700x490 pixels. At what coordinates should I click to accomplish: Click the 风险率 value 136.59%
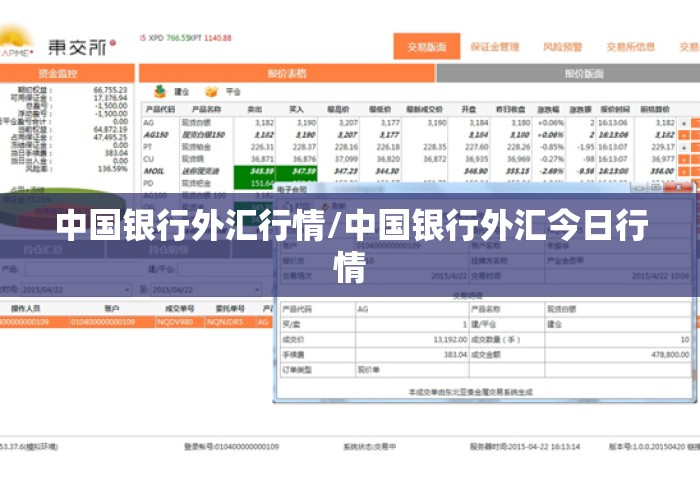coord(112,169)
